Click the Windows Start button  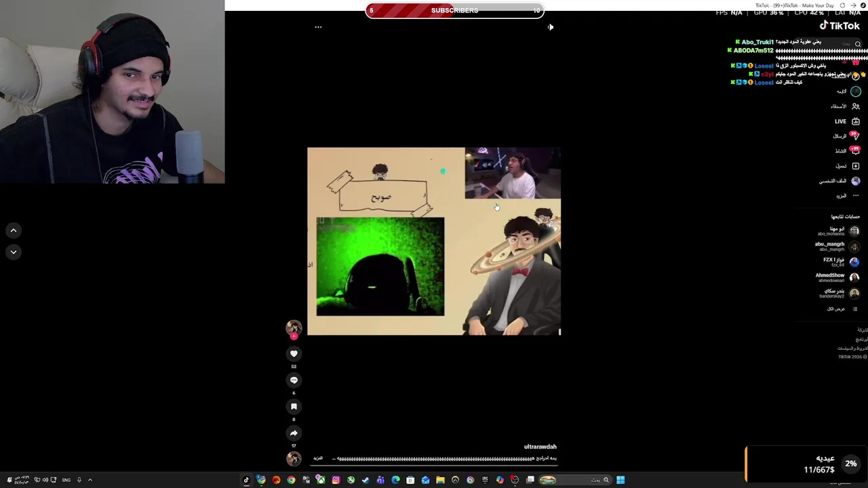pos(620,480)
